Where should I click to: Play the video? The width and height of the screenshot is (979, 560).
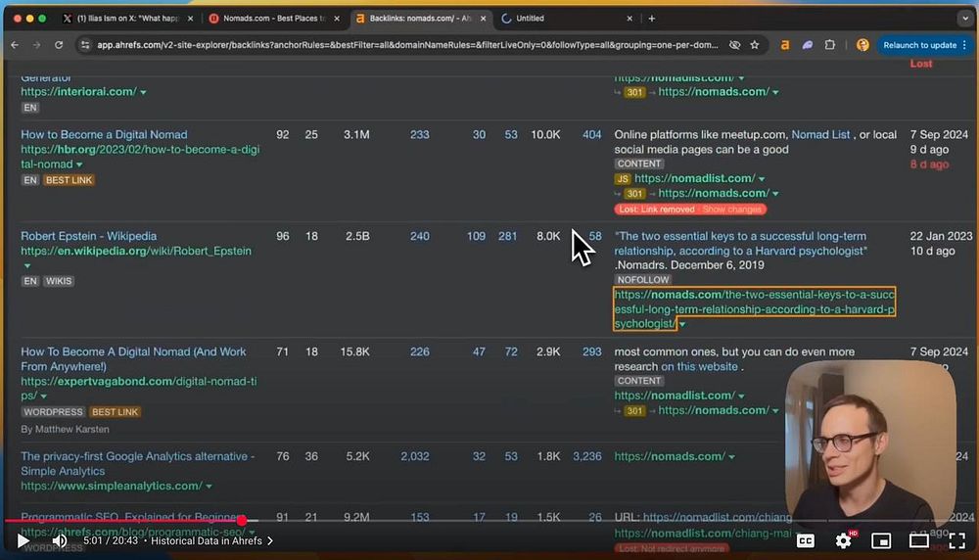[x=23, y=540]
